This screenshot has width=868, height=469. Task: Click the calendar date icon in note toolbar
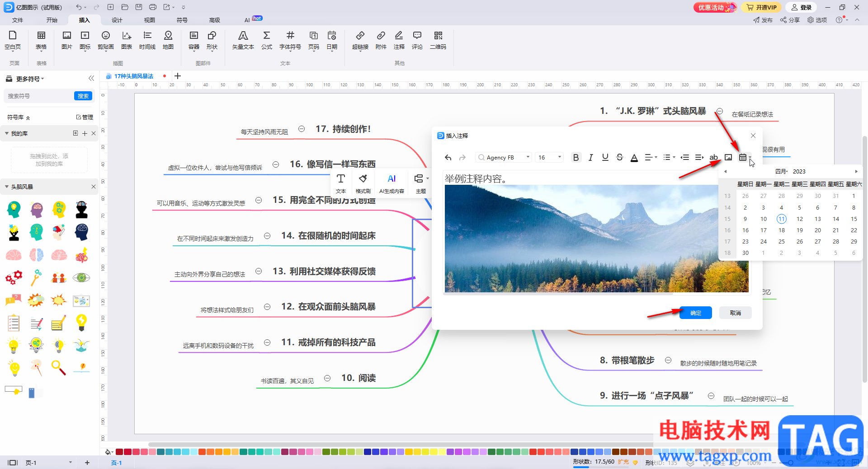click(x=743, y=157)
